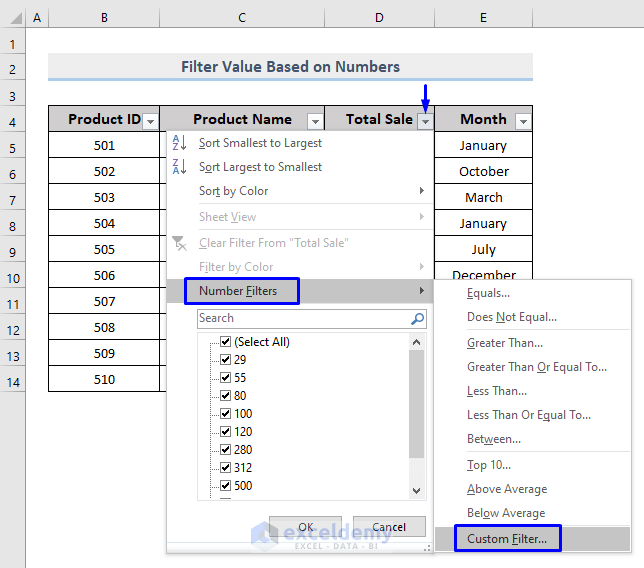Uncheck the 80 value checkbox

pyautogui.click(x=225, y=396)
